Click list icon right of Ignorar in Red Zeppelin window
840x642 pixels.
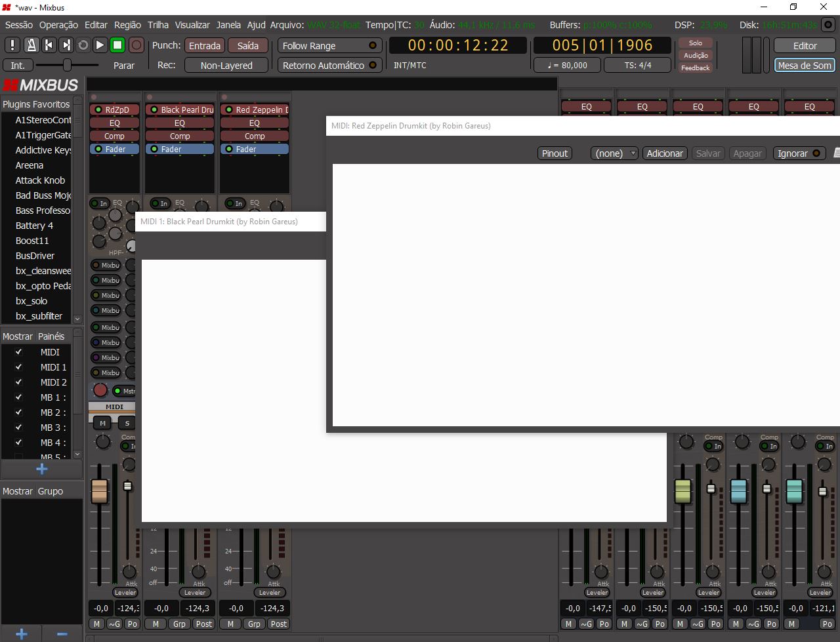click(837, 153)
